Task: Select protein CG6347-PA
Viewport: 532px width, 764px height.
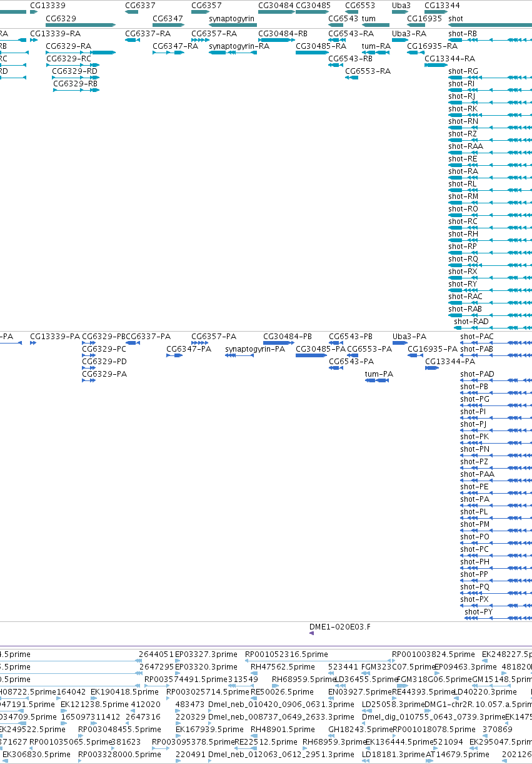Action: pos(189,349)
